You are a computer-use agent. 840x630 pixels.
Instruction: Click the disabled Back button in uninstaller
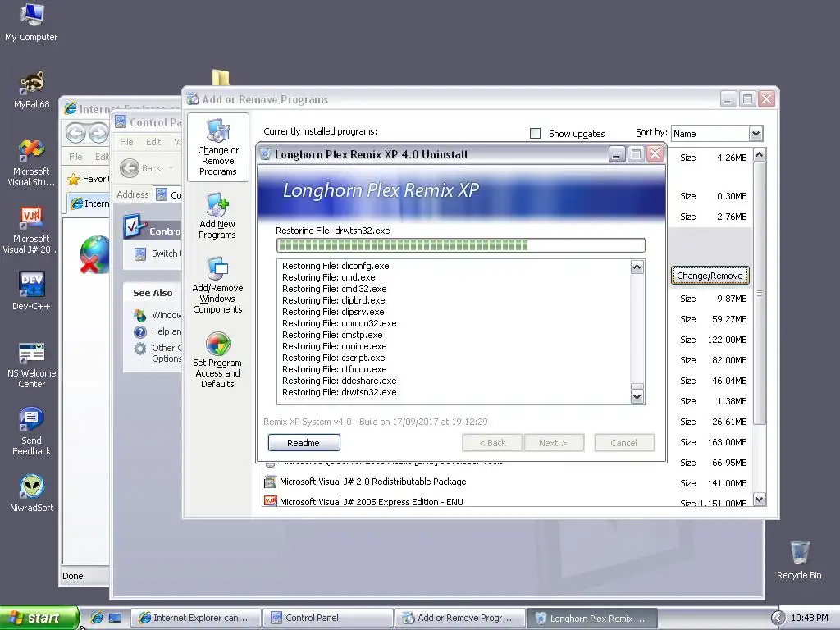coord(492,443)
